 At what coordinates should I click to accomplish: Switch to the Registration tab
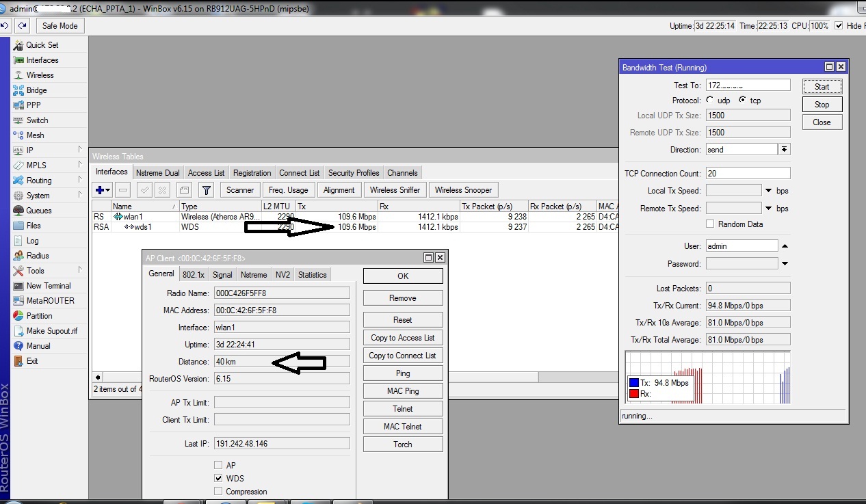click(x=252, y=173)
